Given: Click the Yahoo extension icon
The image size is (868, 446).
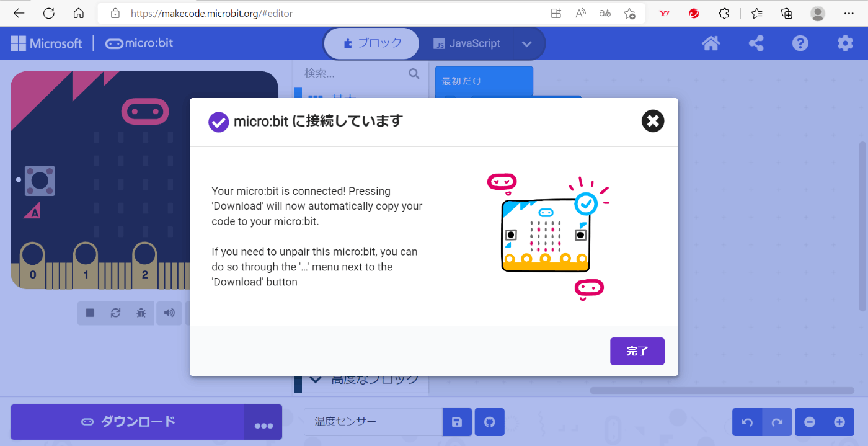Looking at the screenshot, I should coord(664,13).
